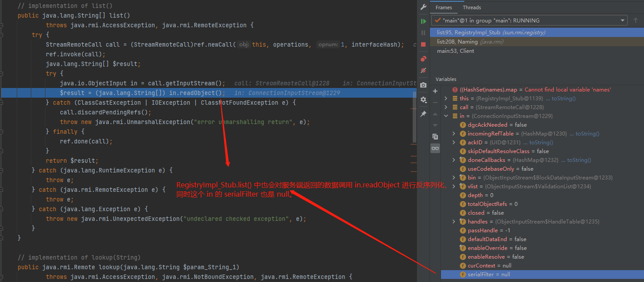Remove watch with the minus icon
This screenshot has width=644, height=282.
435,103
